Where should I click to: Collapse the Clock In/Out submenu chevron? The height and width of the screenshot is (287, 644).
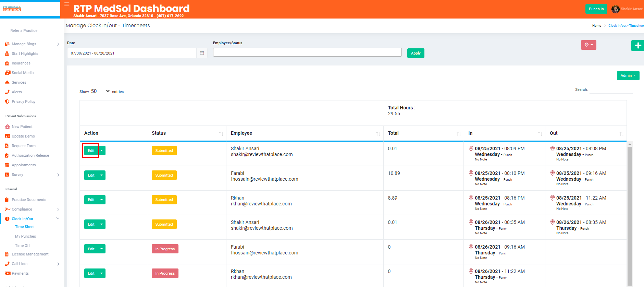coord(58,218)
